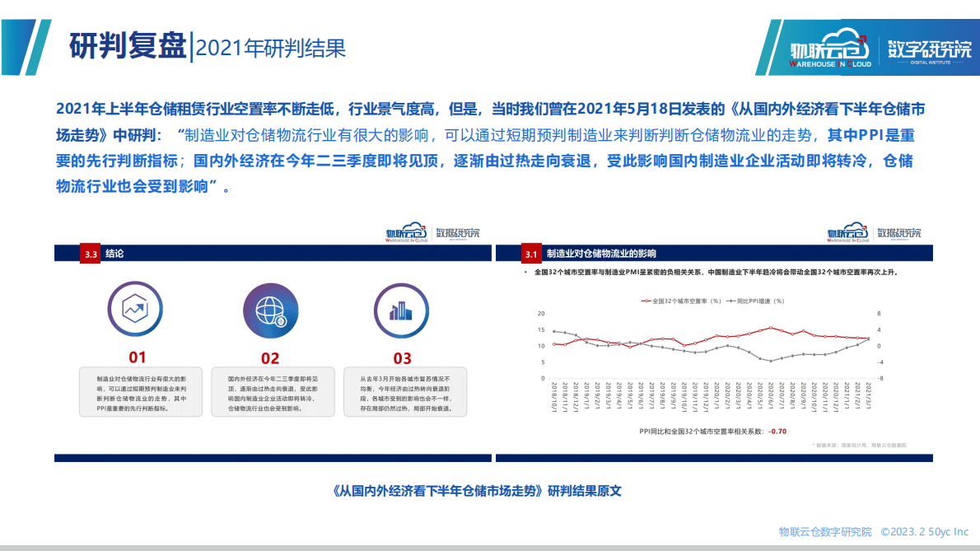Image resolution: width=980 pixels, height=551 pixels.
Task: Click the upward trend arrow icon above 01
Action: coord(135,311)
